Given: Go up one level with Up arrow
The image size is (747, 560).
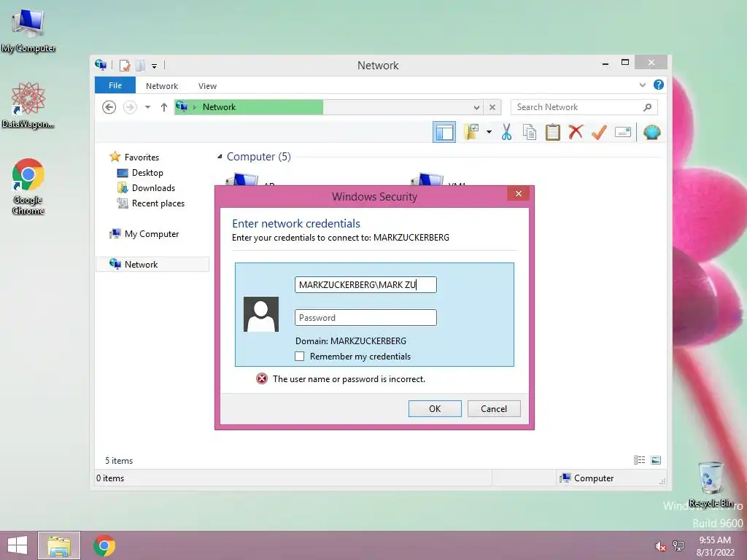Looking at the screenshot, I should point(164,107).
